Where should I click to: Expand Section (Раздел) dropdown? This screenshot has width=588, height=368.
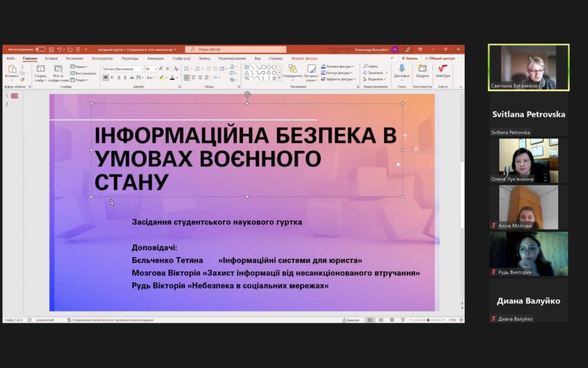point(79,79)
